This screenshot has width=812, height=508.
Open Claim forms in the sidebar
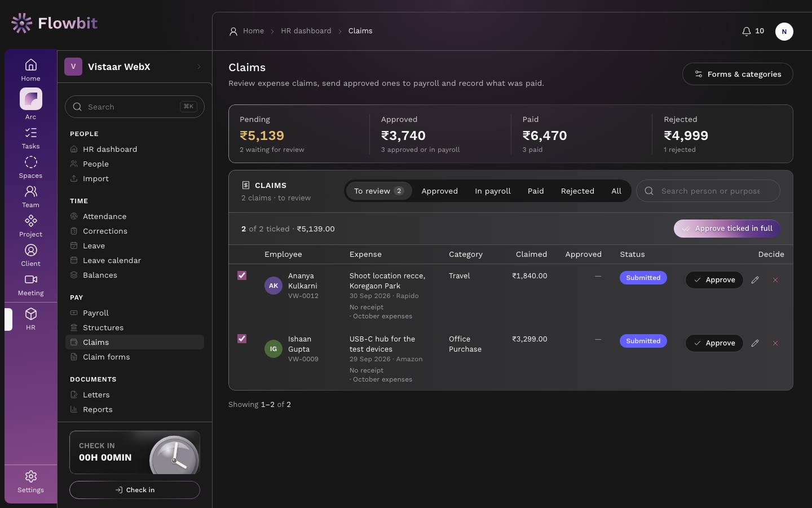(x=135, y=357)
